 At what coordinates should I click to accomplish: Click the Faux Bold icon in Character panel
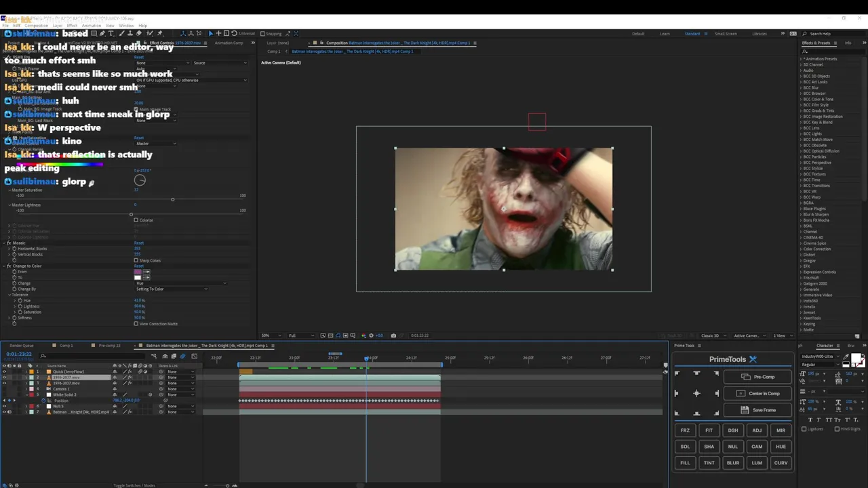pyautogui.click(x=810, y=420)
